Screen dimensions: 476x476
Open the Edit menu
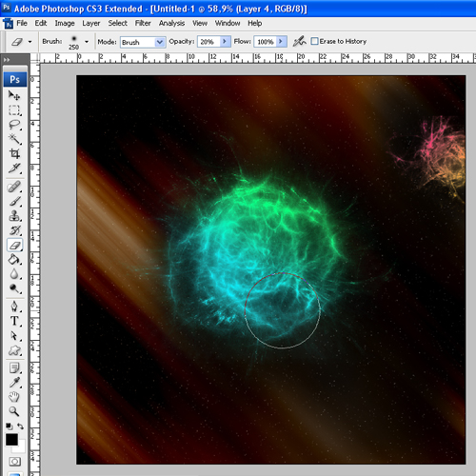point(41,23)
